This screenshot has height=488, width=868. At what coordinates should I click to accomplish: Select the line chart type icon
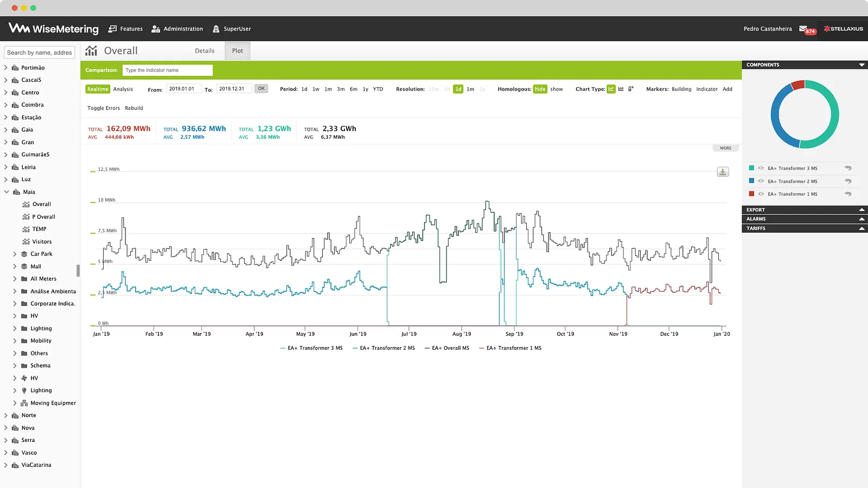coord(611,89)
